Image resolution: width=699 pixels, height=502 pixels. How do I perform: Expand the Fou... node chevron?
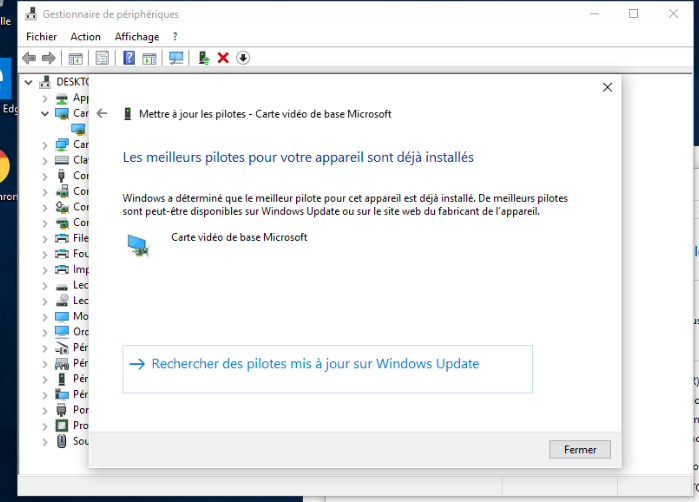45,255
